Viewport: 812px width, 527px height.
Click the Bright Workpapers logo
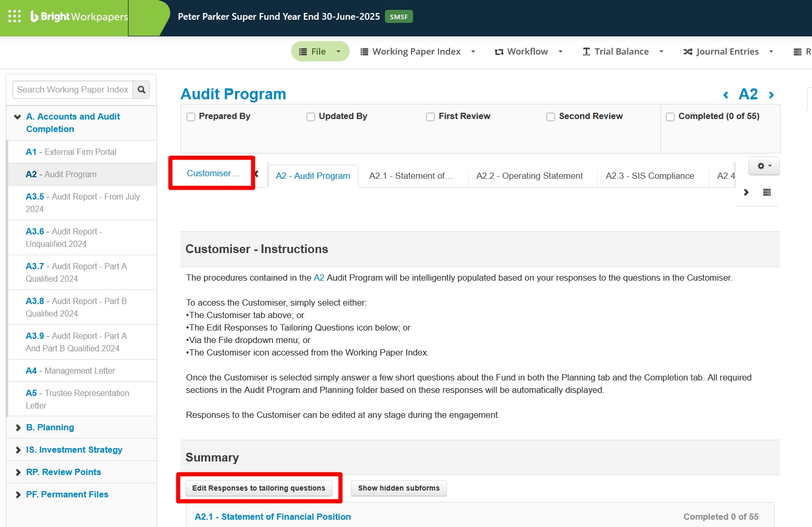pyautogui.click(x=79, y=17)
